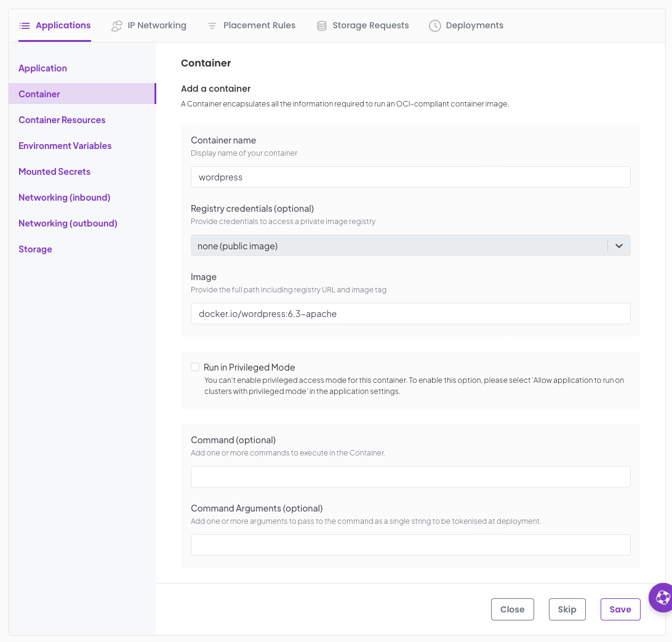Open the 'none (public image)' combo box
Image resolution: width=672 pixels, height=642 pixels.
(x=410, y=246)
